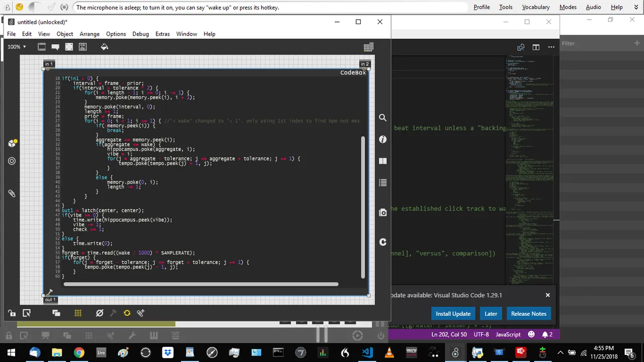Click the CodeBox horizontal scrollbar
This screenshot has width=644, height=362.
(x=201, y=284)
